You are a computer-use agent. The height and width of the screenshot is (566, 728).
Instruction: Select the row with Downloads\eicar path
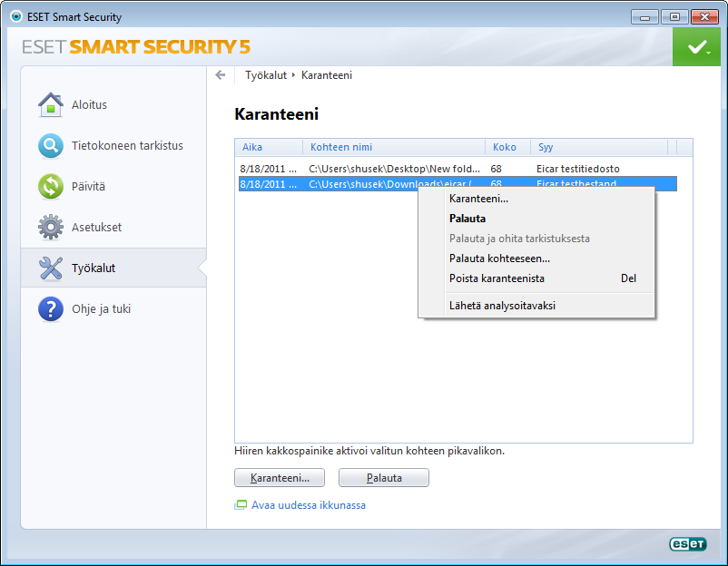[x=457, y=184]
